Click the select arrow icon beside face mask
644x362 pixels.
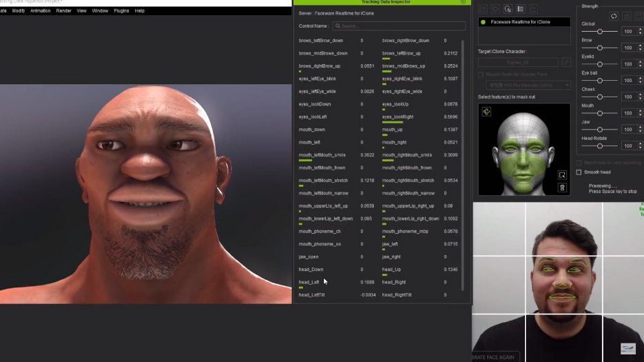(562, 175)
